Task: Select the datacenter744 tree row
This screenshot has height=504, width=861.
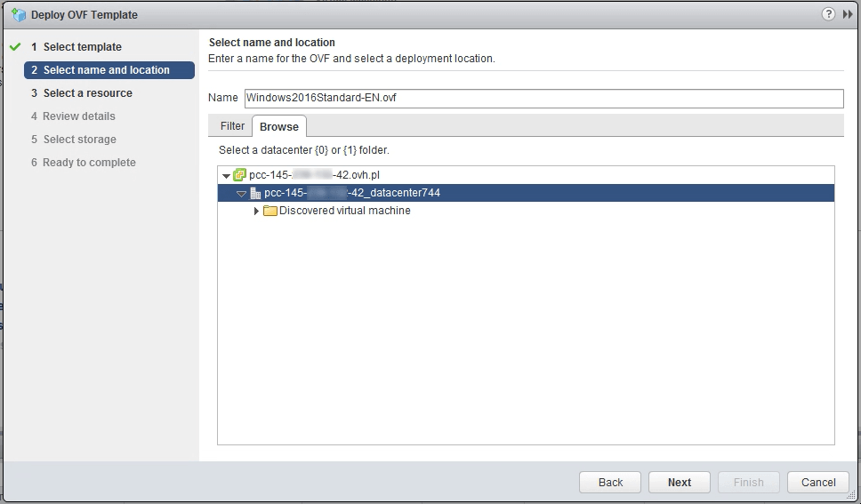Action: (526, 193)
